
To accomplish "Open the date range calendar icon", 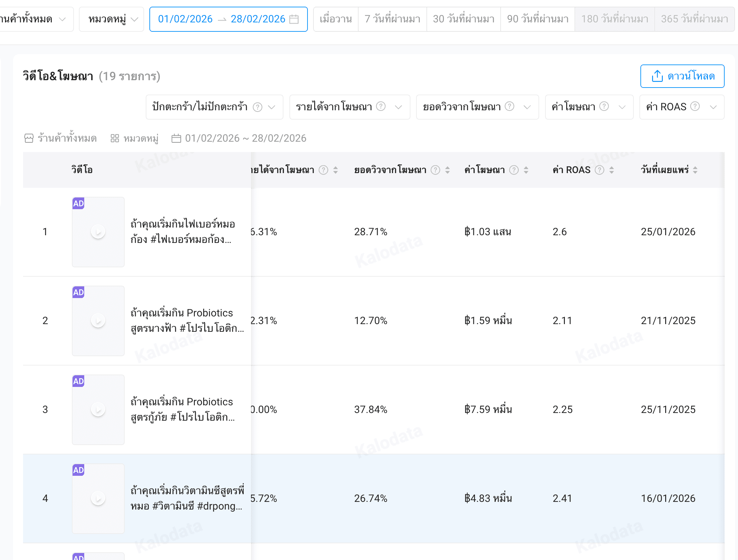I will (x=294, y=19).
